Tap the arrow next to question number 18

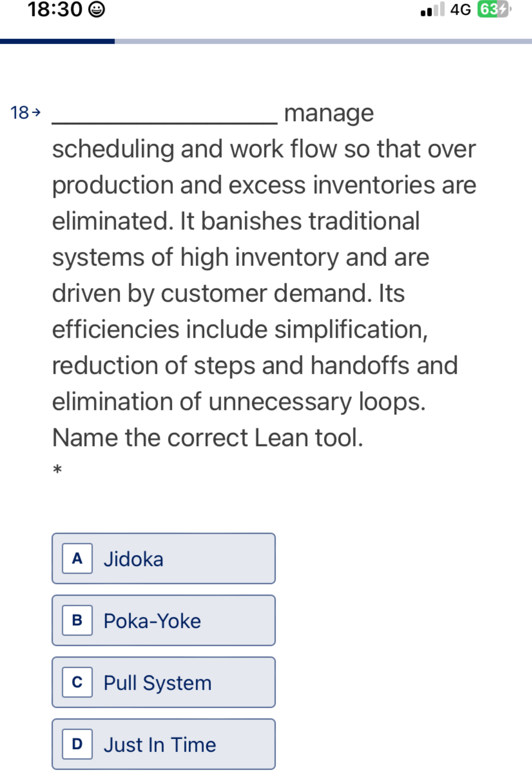[x=36, y=112]
